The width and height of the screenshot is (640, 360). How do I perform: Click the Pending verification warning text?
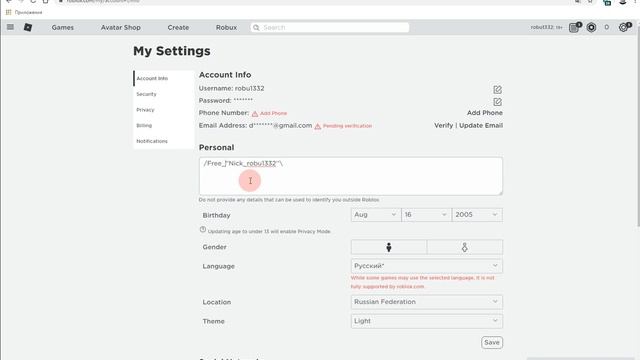[x=347, y=126]
